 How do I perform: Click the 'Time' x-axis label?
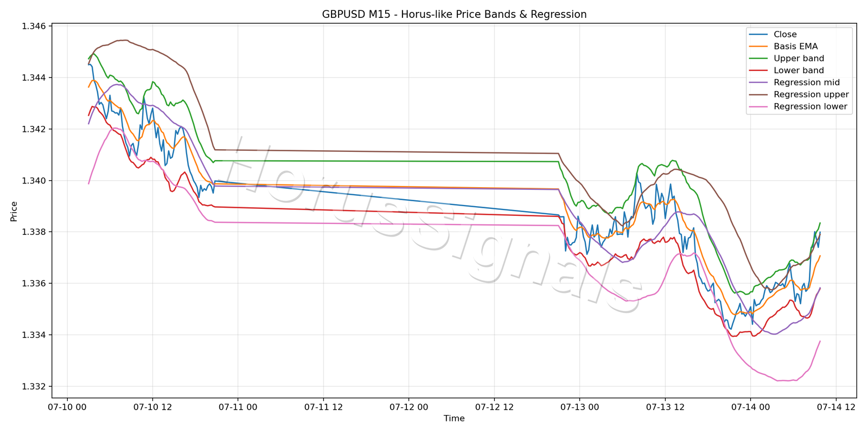tap(454, 418)
